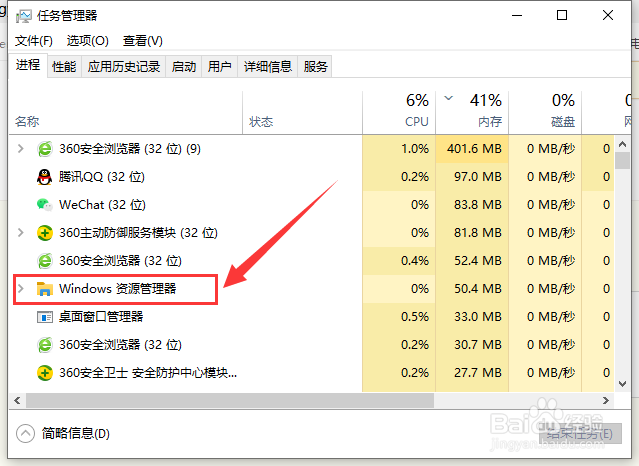Sort by the 名称 column header

pyautogui.click(x=126, y=113)
